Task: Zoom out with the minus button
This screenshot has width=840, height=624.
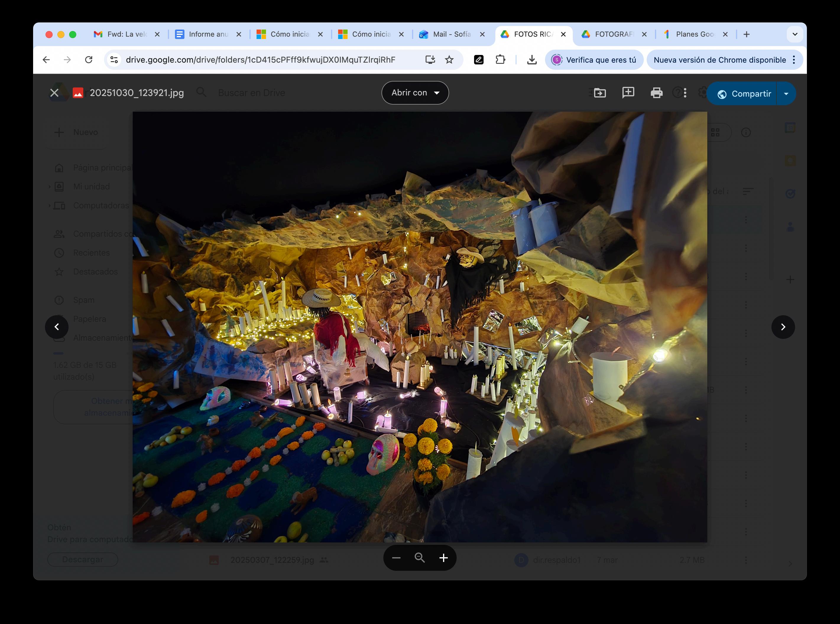Action: point(396,558)
